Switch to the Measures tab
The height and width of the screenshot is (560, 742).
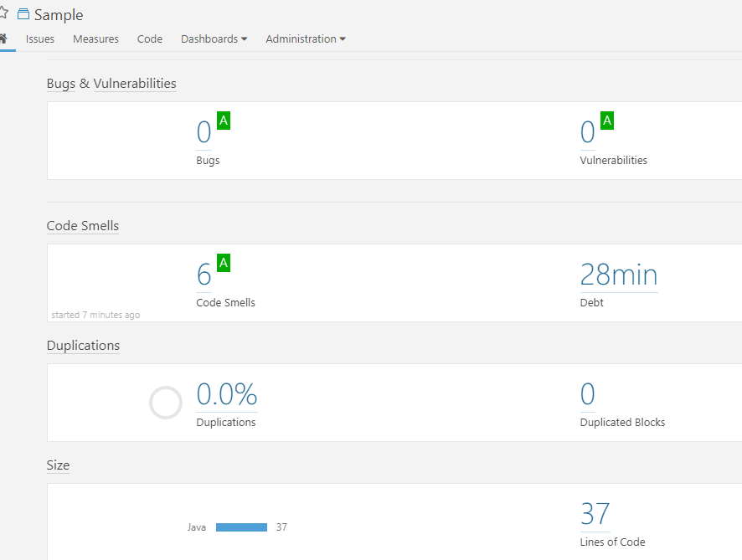pyautogui.click(x=95, y=39)
